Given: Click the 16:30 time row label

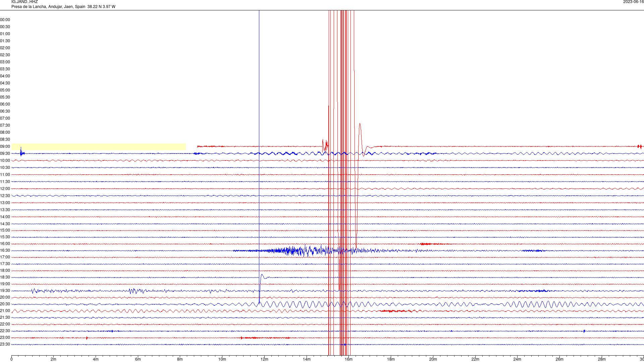Looking at the screenshot, I should coord(5,250).
